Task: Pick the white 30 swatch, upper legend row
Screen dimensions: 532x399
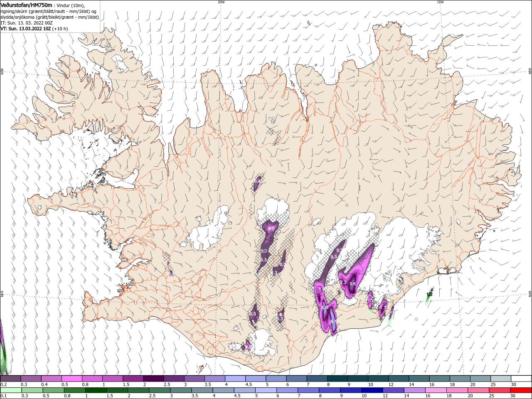Action: [x=522, y=378]
